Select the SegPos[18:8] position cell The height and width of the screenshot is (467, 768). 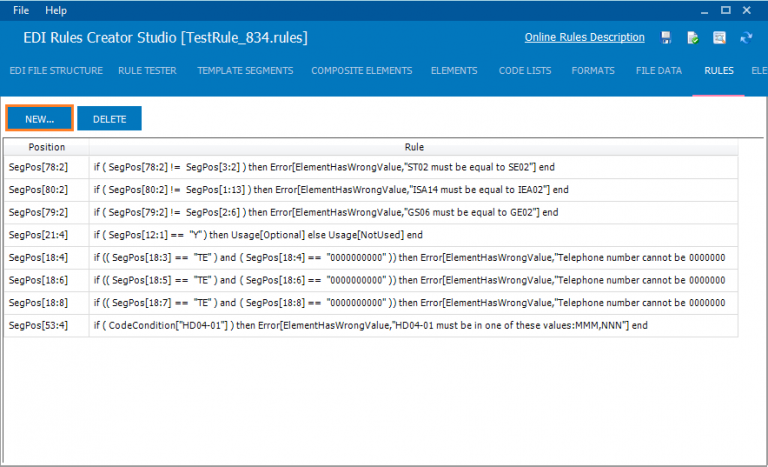coord(47,302)
